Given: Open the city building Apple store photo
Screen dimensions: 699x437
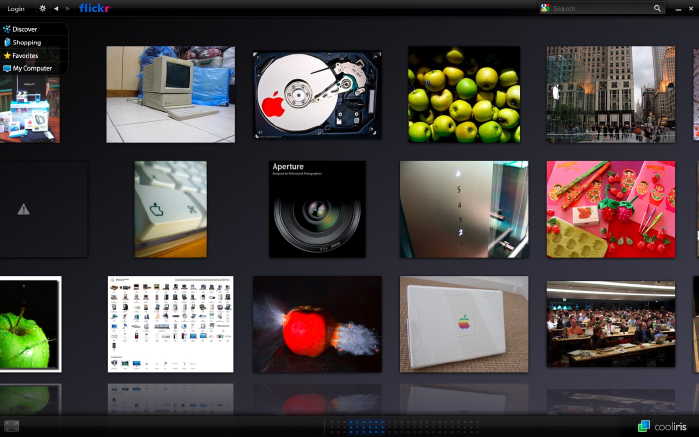Looking at the screenshot, I should (611, 95).
